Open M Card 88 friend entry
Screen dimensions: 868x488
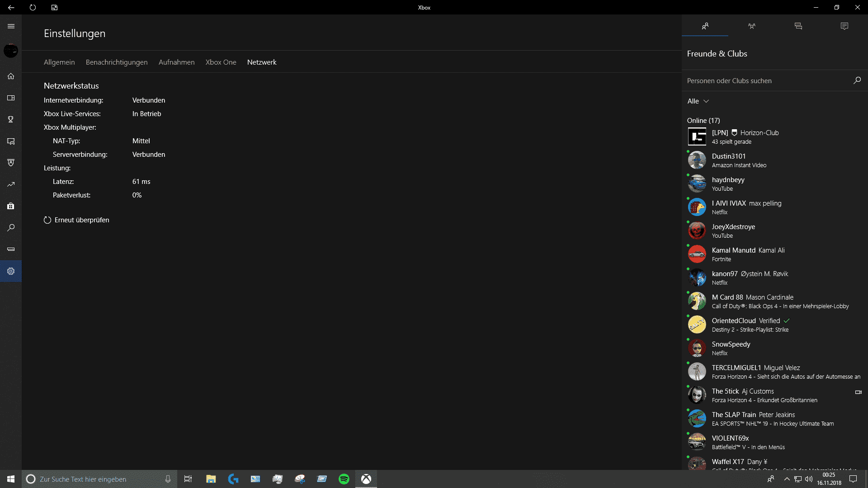[x=775, y=301]
